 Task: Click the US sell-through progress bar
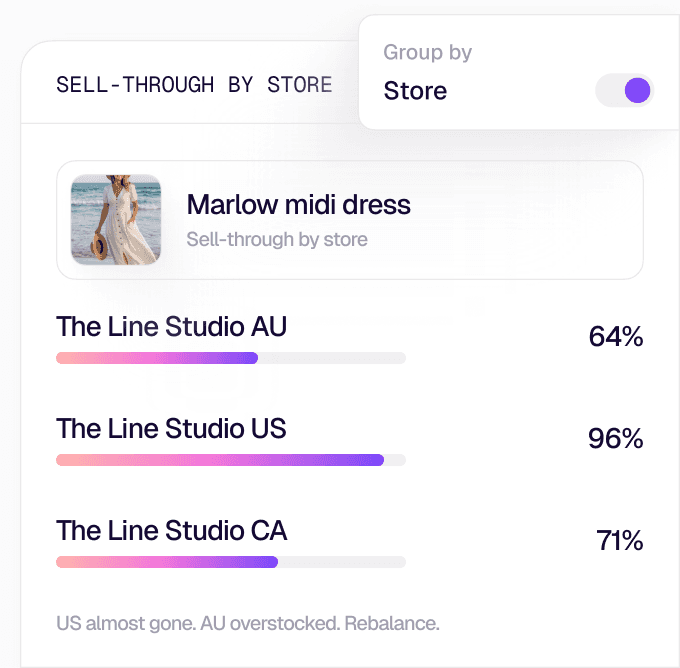pos(231,460)
